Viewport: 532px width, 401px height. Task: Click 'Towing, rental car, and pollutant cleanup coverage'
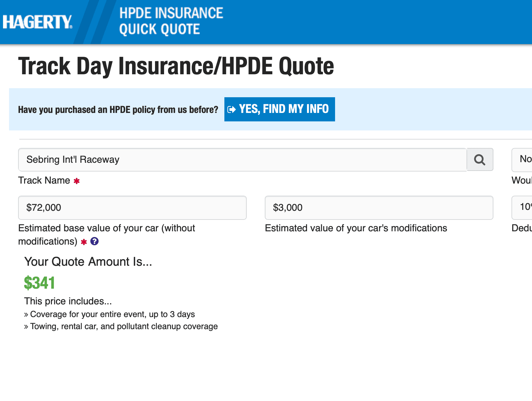click(124, 326)
